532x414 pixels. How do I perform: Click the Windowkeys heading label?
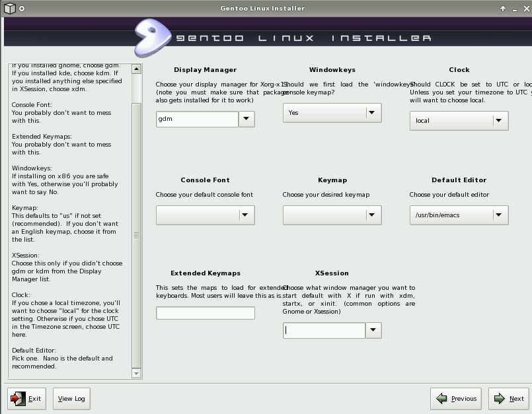tap(332, 70)
